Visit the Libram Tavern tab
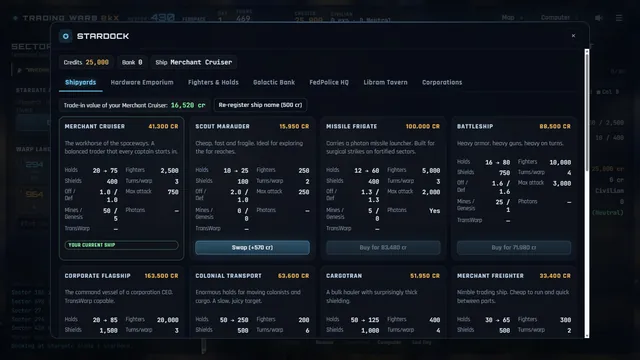This screenshot has width=640, height=360. [385, 82]
